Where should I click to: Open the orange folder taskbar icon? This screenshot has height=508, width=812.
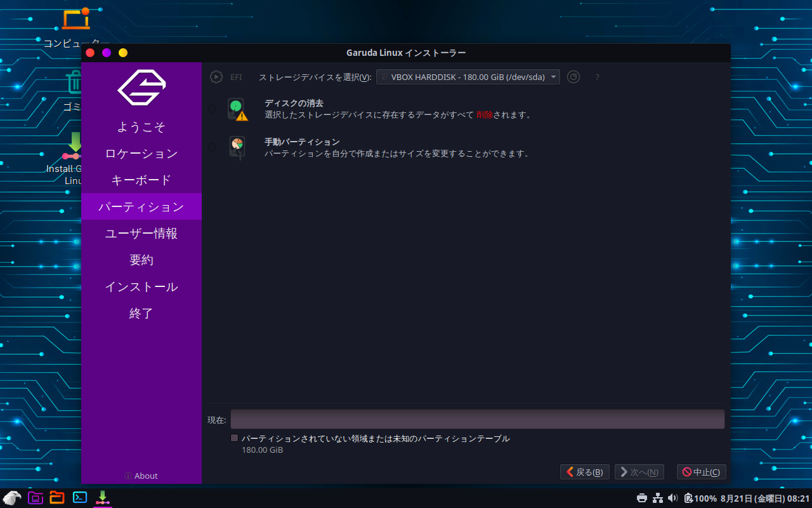click(57, 498)
